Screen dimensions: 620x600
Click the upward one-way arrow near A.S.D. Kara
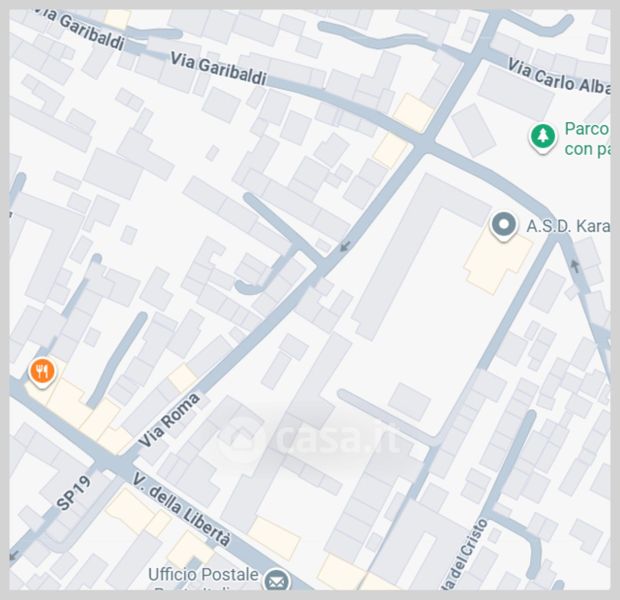(x=575, y=266)
